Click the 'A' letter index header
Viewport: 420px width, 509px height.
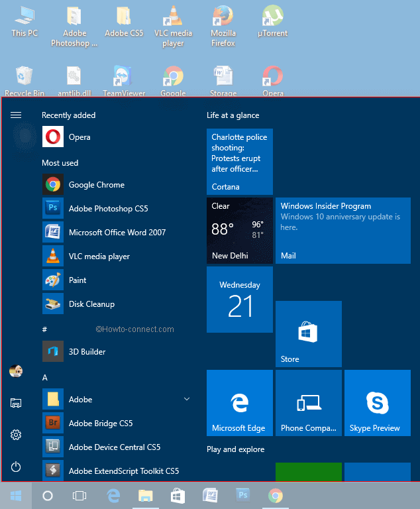(45, 378)
